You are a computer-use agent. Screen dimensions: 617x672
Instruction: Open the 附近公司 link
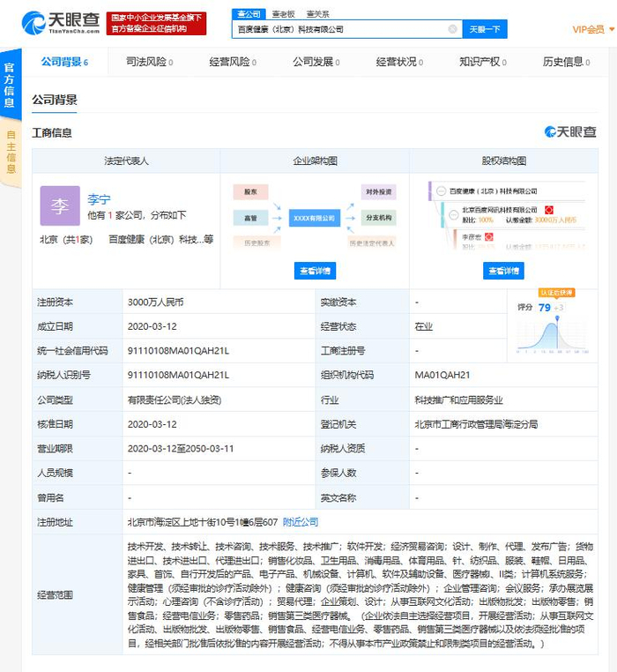coord(301,522)
